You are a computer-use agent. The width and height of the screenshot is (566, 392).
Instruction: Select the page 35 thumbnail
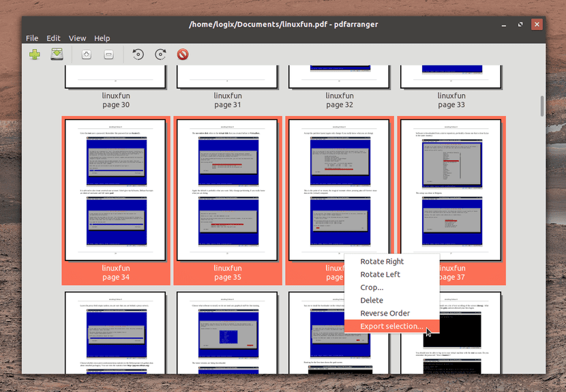(x=227, y=190)
